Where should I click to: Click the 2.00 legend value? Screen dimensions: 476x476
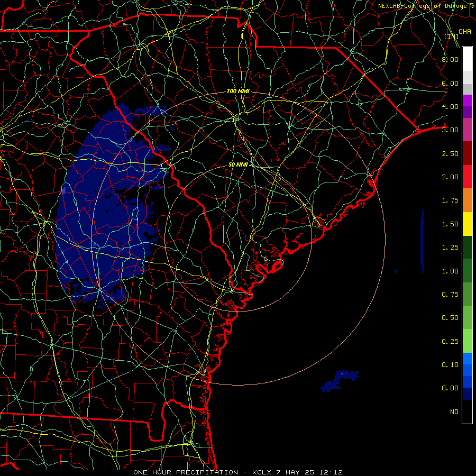tap(450, 177)
